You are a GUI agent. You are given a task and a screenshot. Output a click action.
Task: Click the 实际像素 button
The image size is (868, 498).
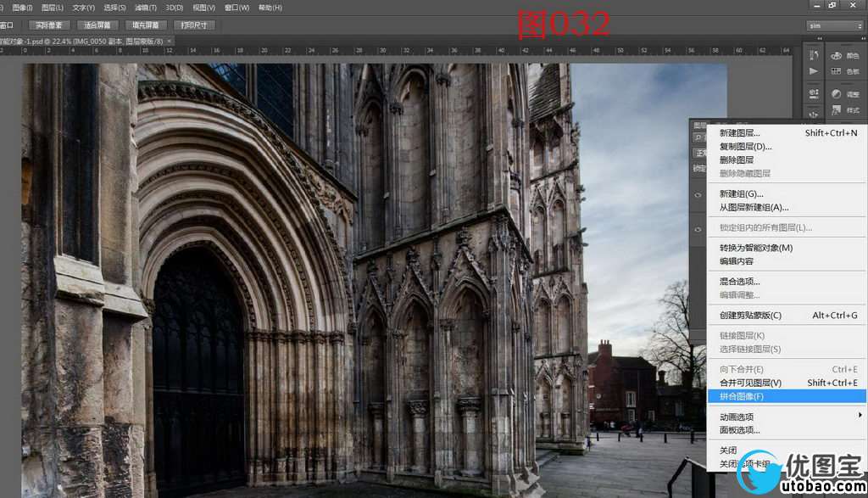48,25
